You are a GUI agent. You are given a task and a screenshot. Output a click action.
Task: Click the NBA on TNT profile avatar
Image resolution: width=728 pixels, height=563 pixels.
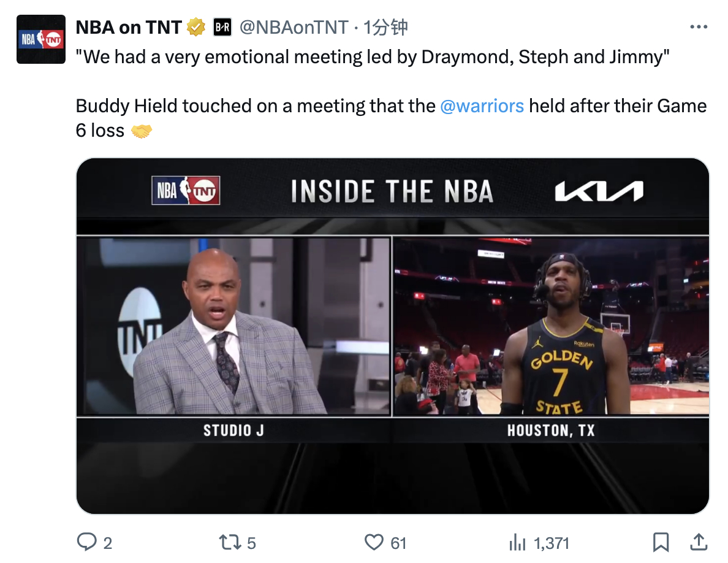tap(41, 39)
